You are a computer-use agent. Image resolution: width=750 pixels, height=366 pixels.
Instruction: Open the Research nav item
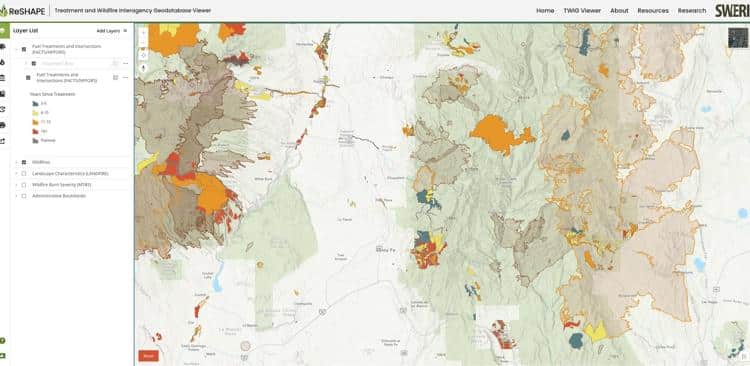[692, 11]
